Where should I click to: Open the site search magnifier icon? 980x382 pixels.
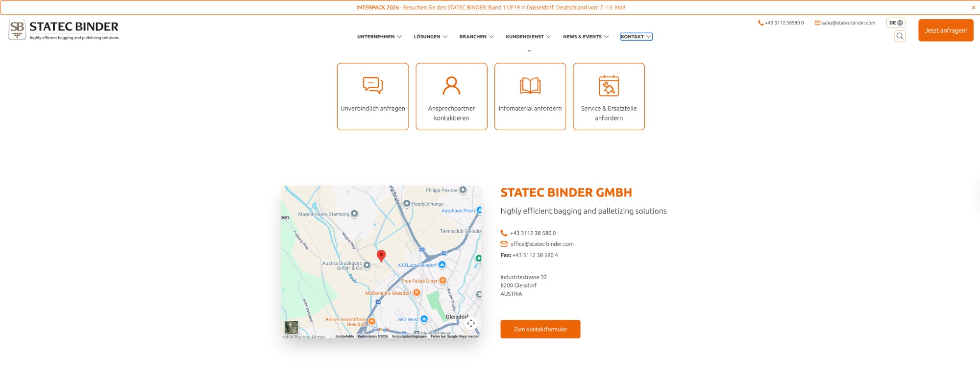pos(900,36)
